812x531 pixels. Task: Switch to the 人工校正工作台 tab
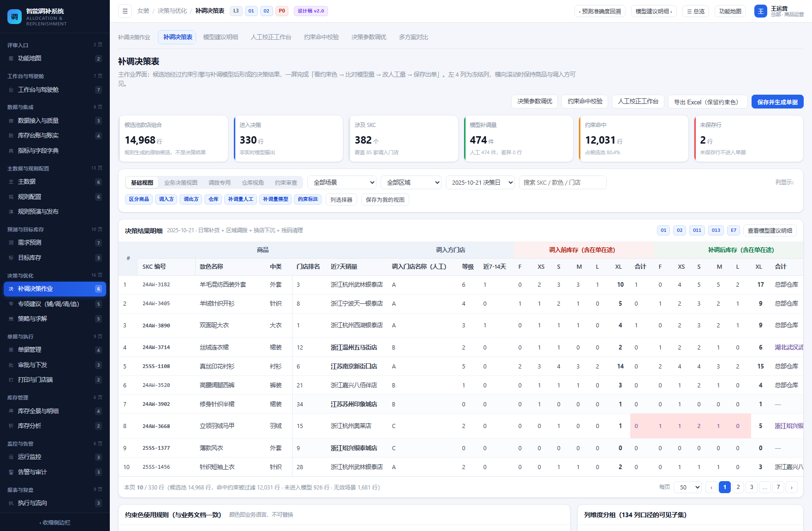click(x=271, y=37)
